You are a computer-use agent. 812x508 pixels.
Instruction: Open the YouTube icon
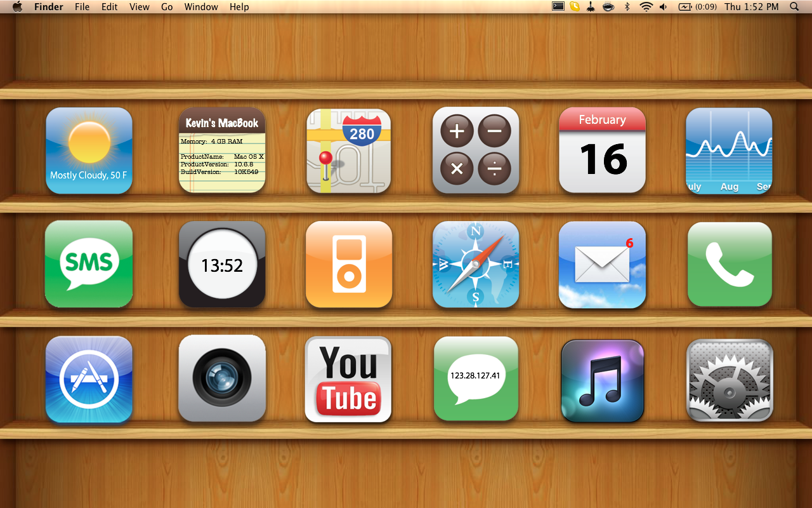coord(348,379)
